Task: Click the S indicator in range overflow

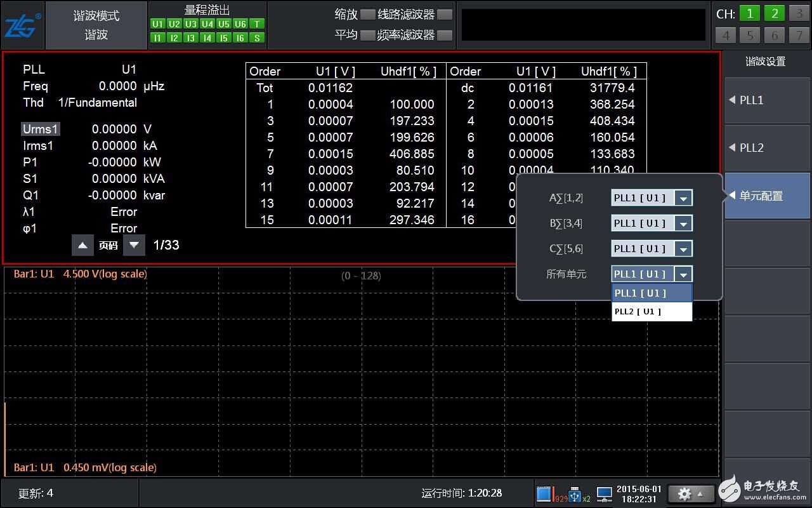Action: 256,38
